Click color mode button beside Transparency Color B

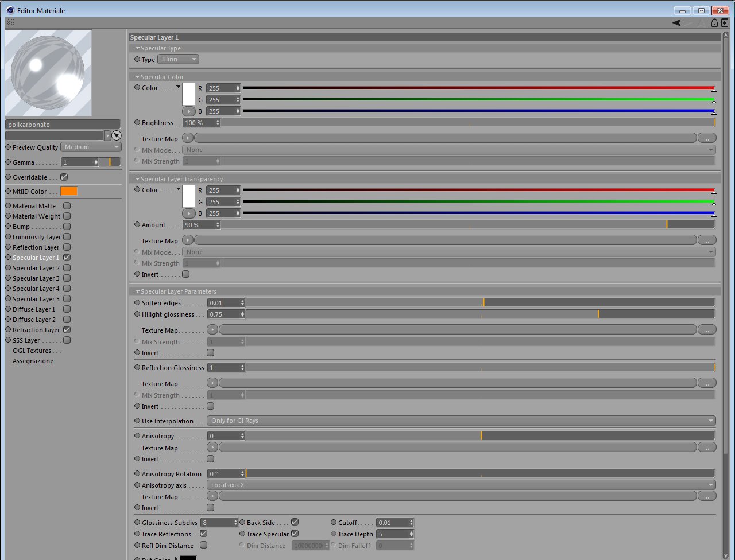(188, 213)
